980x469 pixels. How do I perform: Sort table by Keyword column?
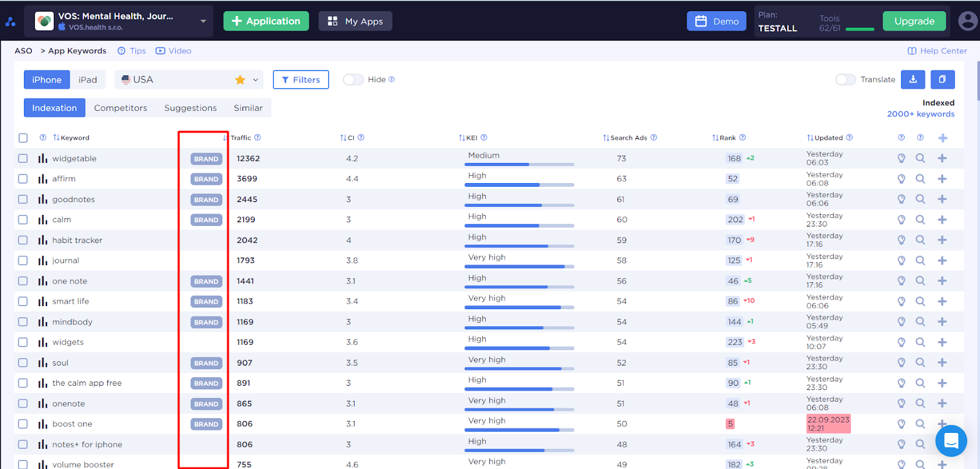71,138
